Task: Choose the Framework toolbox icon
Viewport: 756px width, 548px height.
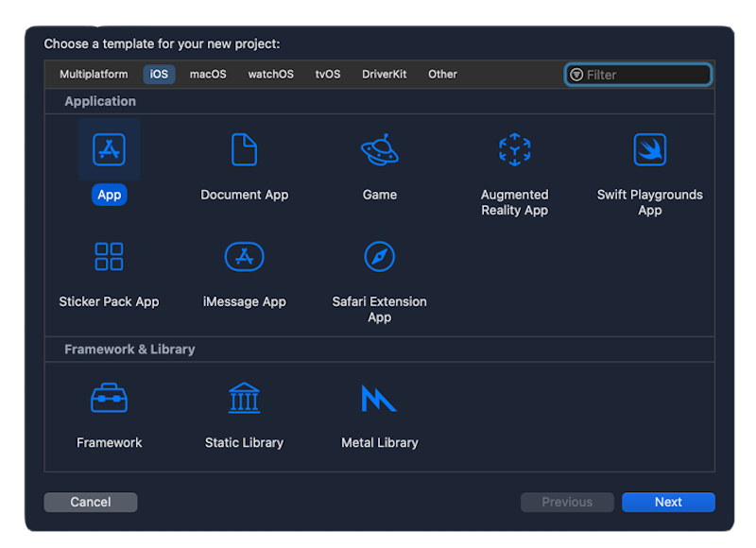Action: tap(109, 398)
